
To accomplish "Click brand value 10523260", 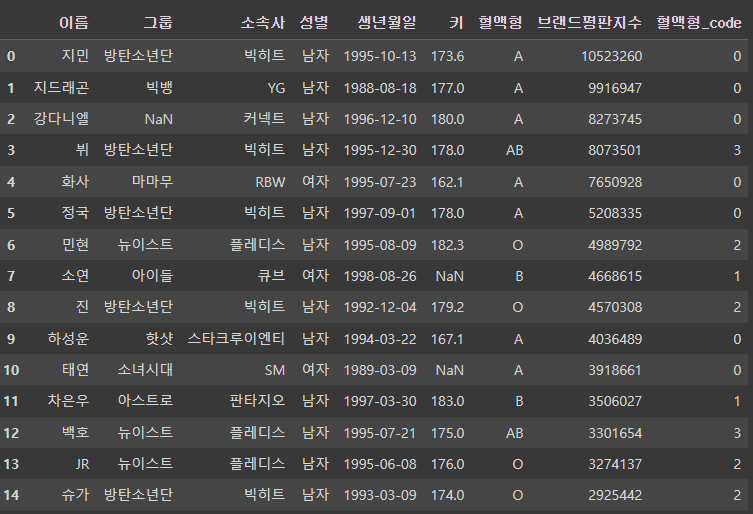I will 611,56.
